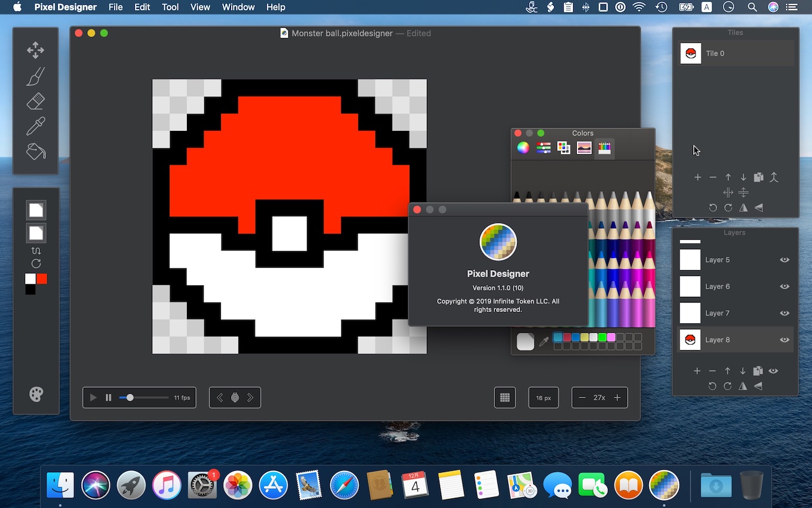Select the Eyedropper tool in tool palette
Viewport: 812px width, 508px height.
35,126
